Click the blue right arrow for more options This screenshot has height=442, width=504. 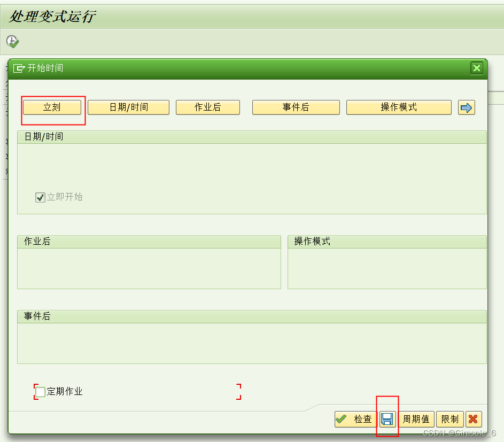pyautogui.click(x=466, y=107)
